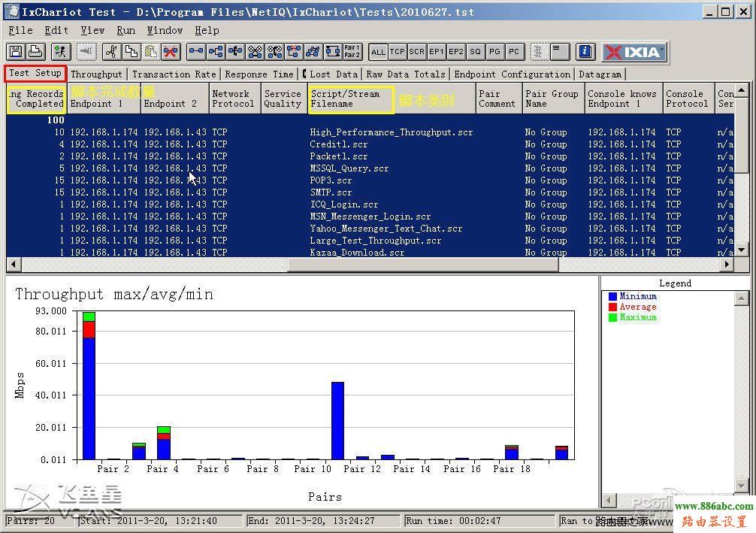Click the green Maximum legend swatch
This screenshot has width=756, height=533.
(x=612, y=318)
